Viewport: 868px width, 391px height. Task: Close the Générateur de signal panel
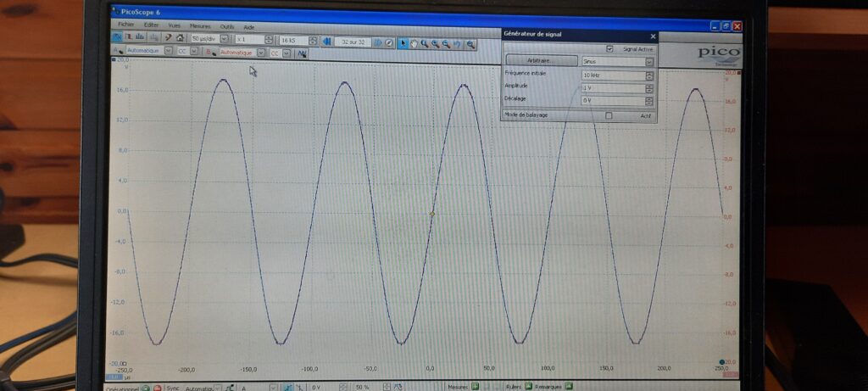coord(653,36)
